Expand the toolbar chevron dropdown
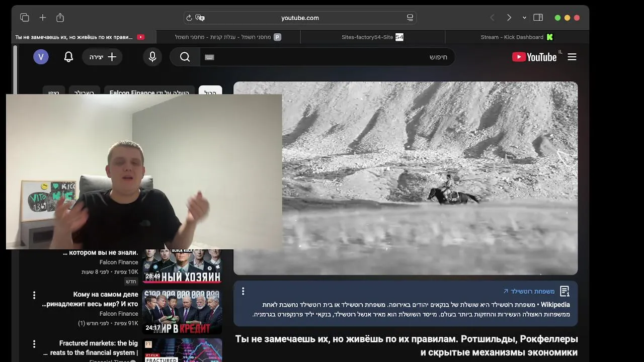 (x=524, y=18)
